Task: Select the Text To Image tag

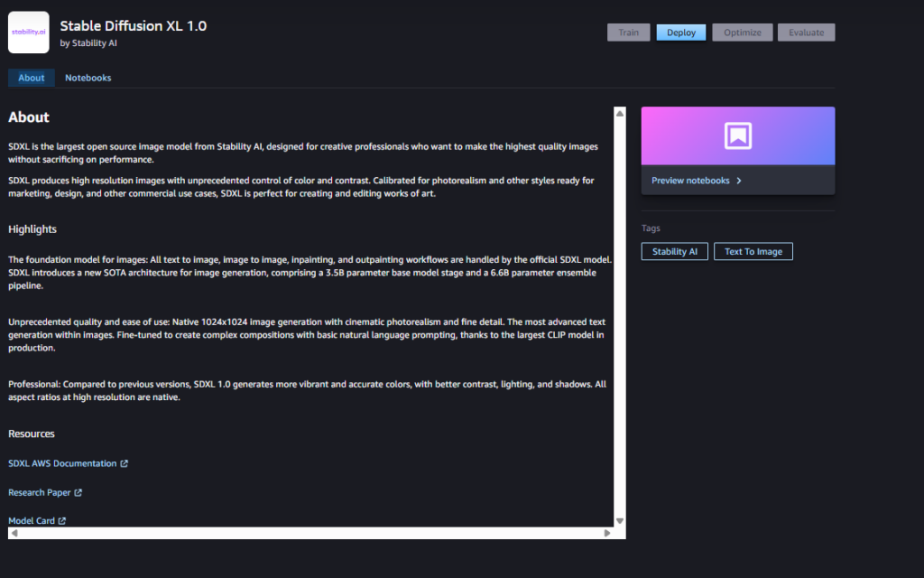Action: click(x=753, y=251)
